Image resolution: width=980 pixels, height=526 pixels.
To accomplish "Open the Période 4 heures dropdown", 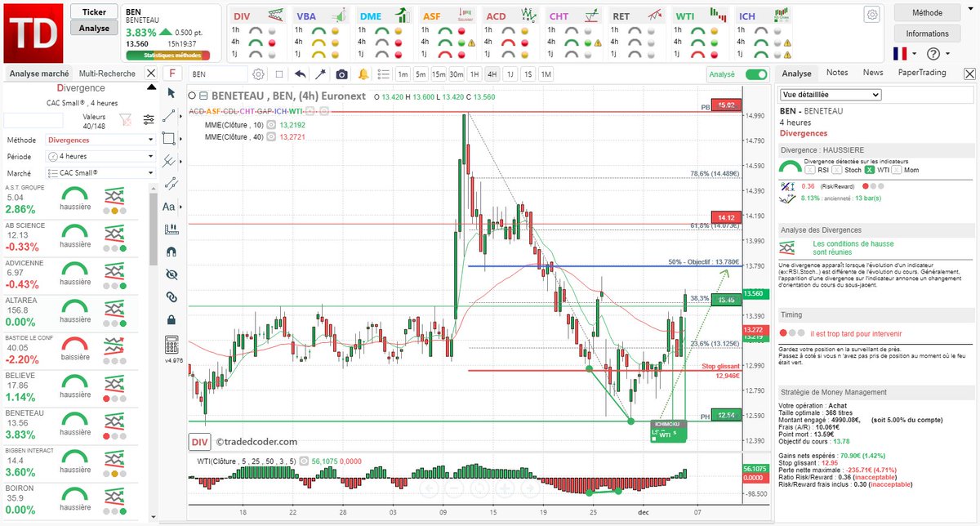I will [x=100, y=156].
